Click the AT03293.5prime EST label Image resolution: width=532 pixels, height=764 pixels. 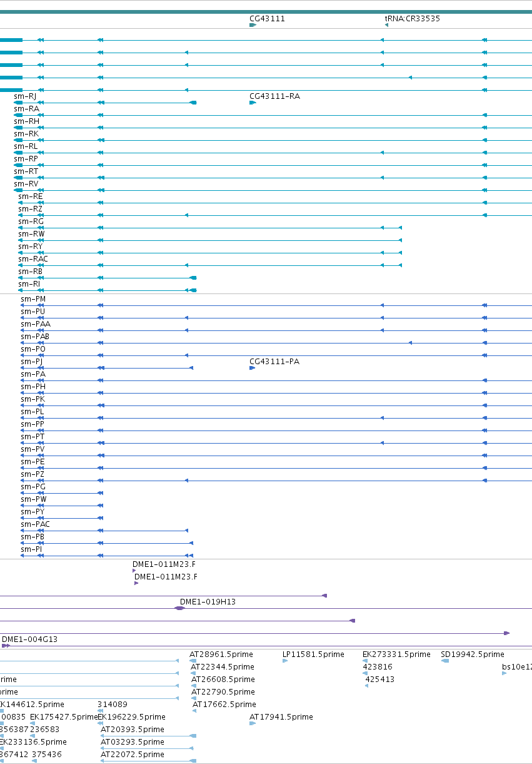(133, 742)
